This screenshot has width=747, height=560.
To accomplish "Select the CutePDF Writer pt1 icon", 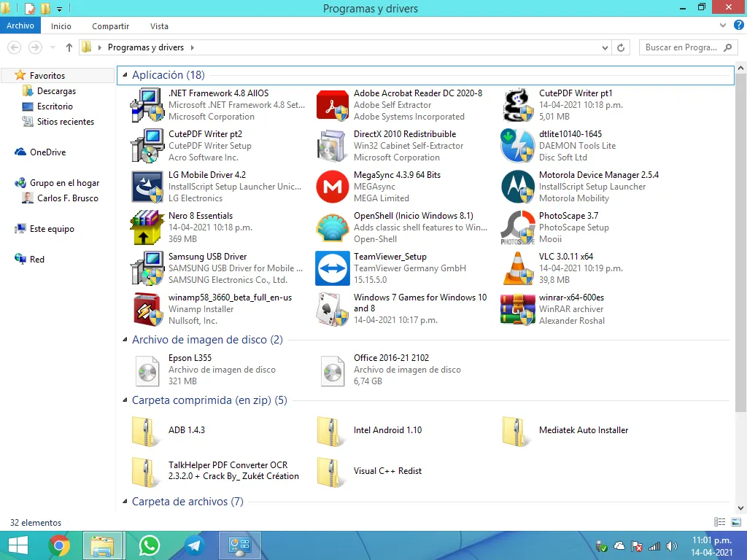I will 517,105.
